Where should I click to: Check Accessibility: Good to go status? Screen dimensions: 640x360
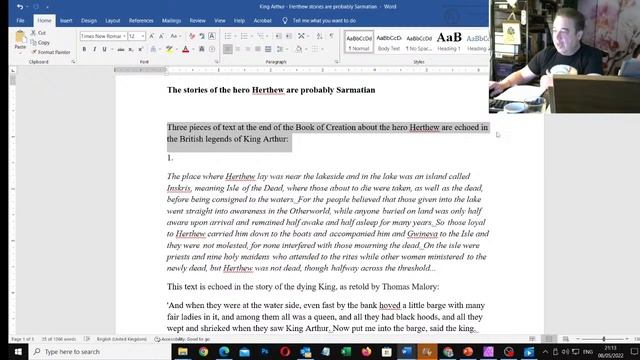point(182,339)
